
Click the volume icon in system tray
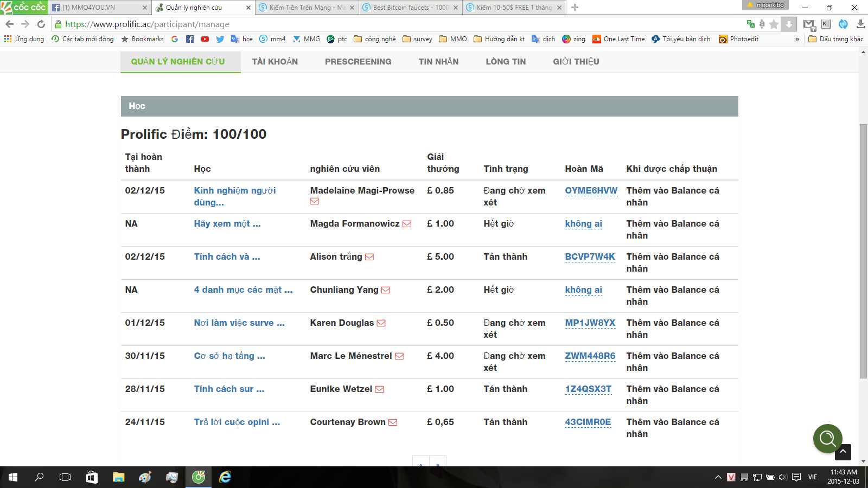[783, 477]
